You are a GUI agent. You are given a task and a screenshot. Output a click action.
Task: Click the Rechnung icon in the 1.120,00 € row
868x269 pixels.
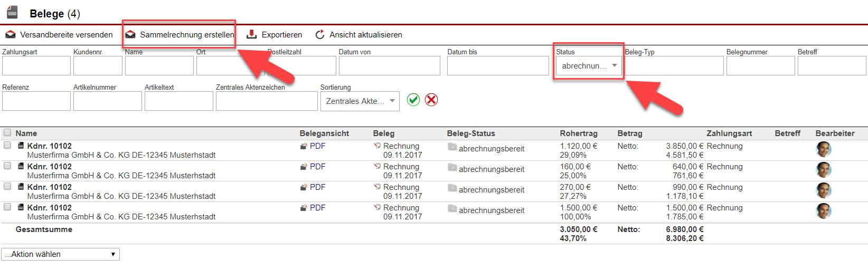pyautogui.click(x=377, y=146)
